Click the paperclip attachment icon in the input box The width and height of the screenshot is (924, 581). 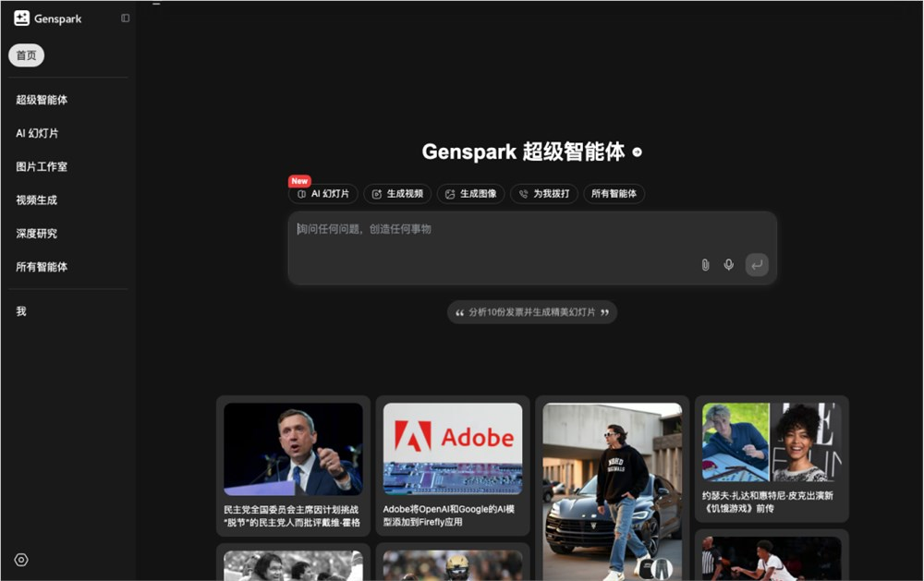[x=705, y=265]
